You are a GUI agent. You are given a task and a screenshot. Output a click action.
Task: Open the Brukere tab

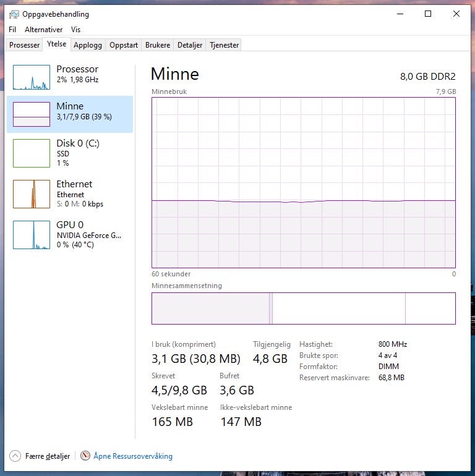pyautogui.click(x=158, y=45)
